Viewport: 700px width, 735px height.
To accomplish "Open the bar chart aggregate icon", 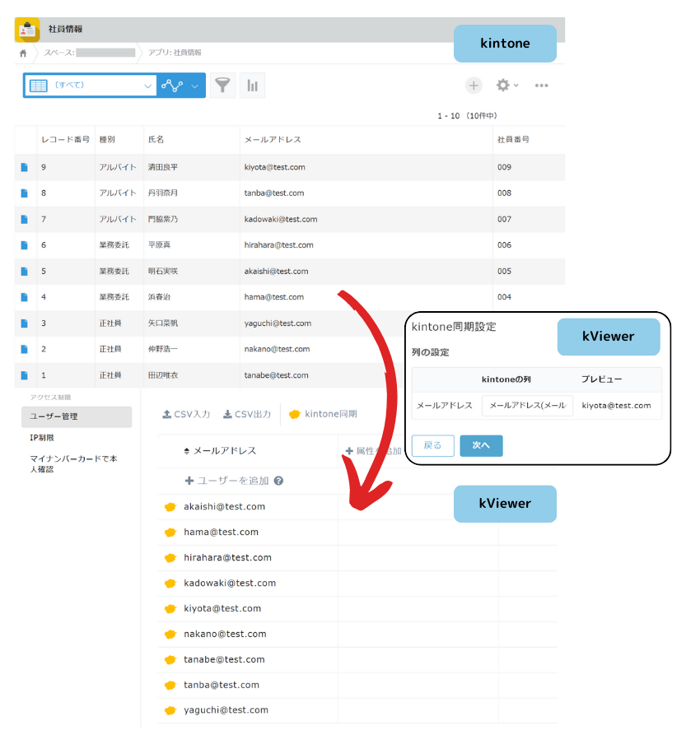I will click(x=253, y=86).
